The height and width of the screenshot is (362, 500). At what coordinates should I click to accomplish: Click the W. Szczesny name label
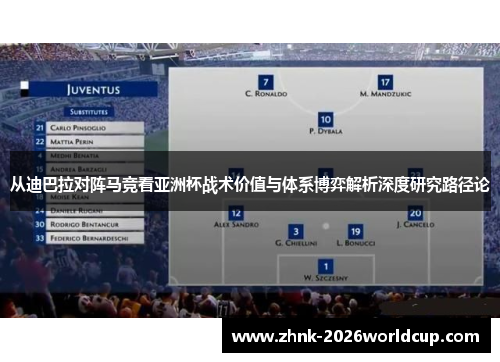pyautogui.click(x=326, y=278)
